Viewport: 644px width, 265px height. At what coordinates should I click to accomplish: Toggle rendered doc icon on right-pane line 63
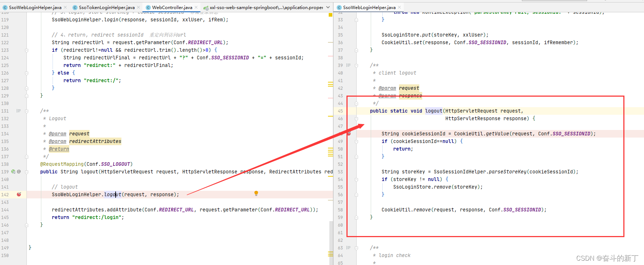(x=348, y=248)
